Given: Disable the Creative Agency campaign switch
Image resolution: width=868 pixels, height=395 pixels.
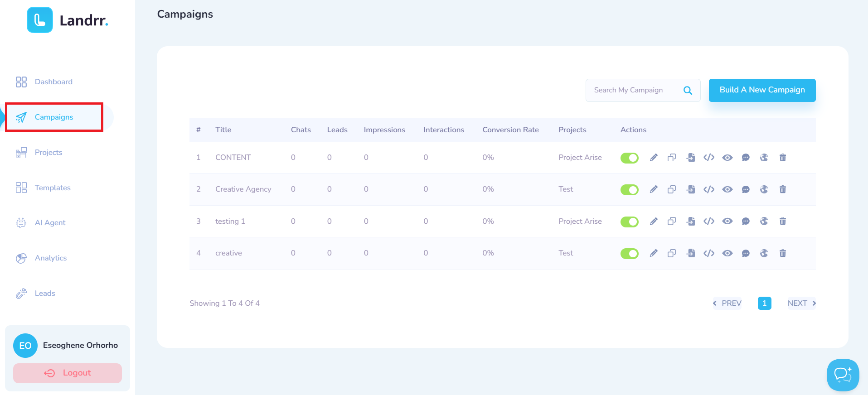Looking at the screenshot, I should [629, 189].
